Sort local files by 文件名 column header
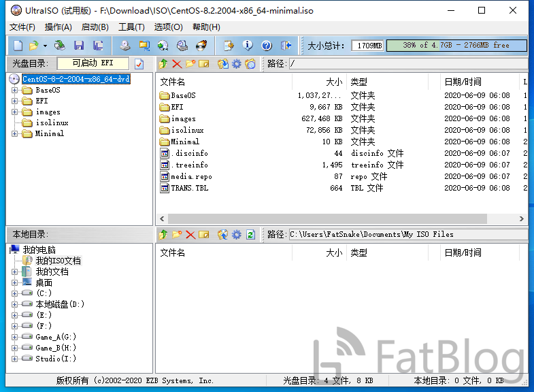The height and width of the screenshot is (392, 534). click(224, 253)
